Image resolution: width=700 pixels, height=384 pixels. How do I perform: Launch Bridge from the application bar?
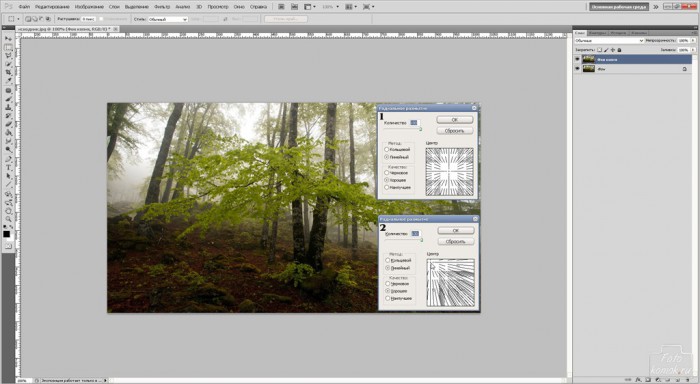coord(281,7)
